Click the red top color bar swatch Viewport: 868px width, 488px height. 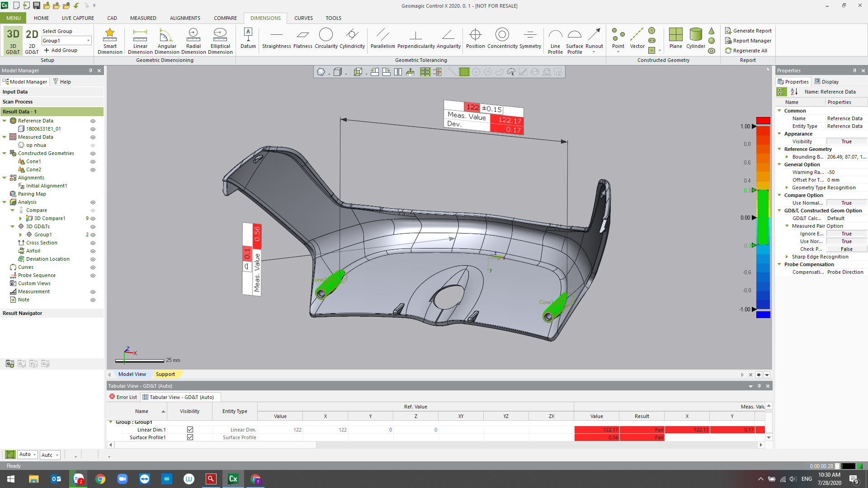[763, 121]
